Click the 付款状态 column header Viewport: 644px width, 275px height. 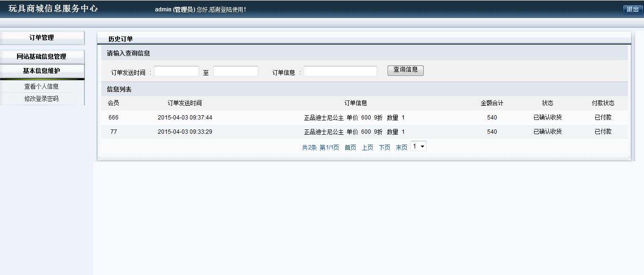(x=603, y=103)
